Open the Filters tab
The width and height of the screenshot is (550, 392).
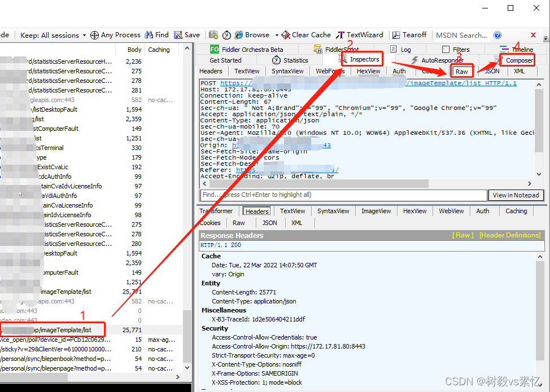point(456,50)
